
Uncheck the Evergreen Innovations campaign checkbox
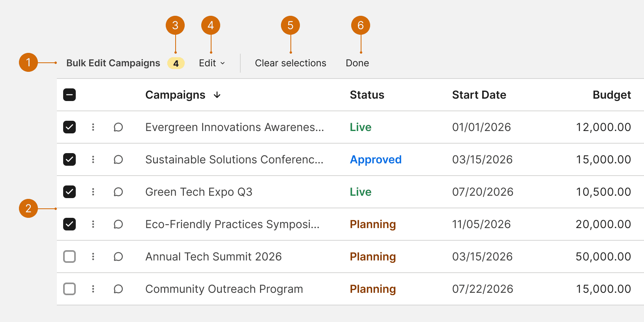point(69,127)
